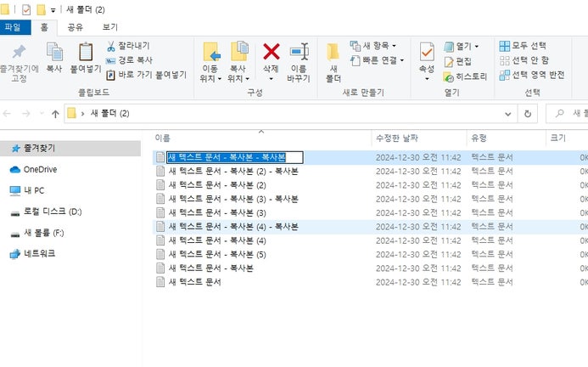Viewport: 588px width, 367px height.
Task: Click the search box
Action: [567, 114]
